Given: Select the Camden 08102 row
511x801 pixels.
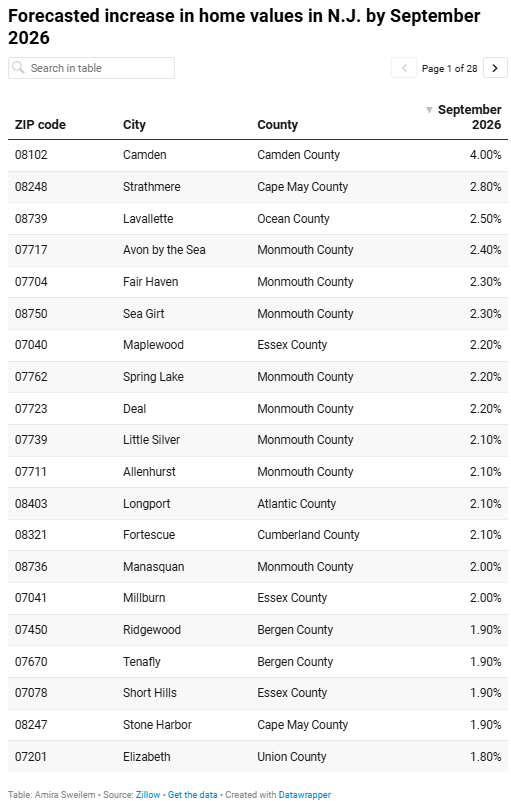Looking at the screenshot, I should (258, 155).
